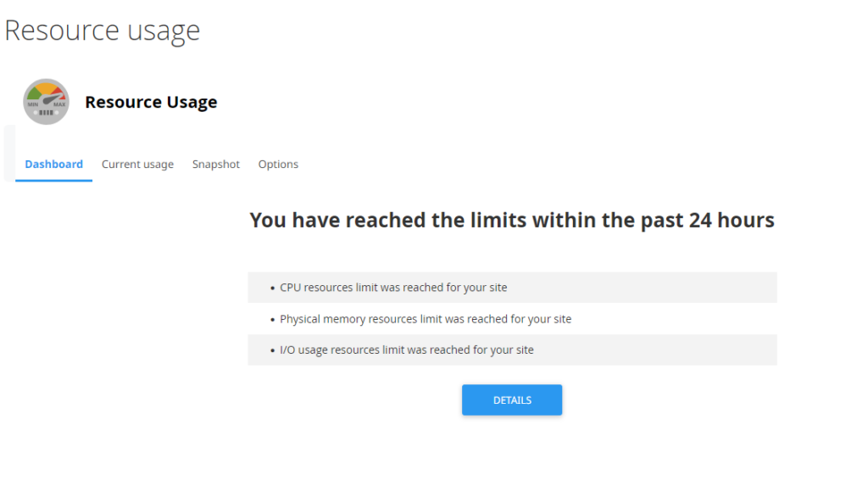Go to the Options tab
The width and height of the screenshot is (868, 504).
point(278,164)
